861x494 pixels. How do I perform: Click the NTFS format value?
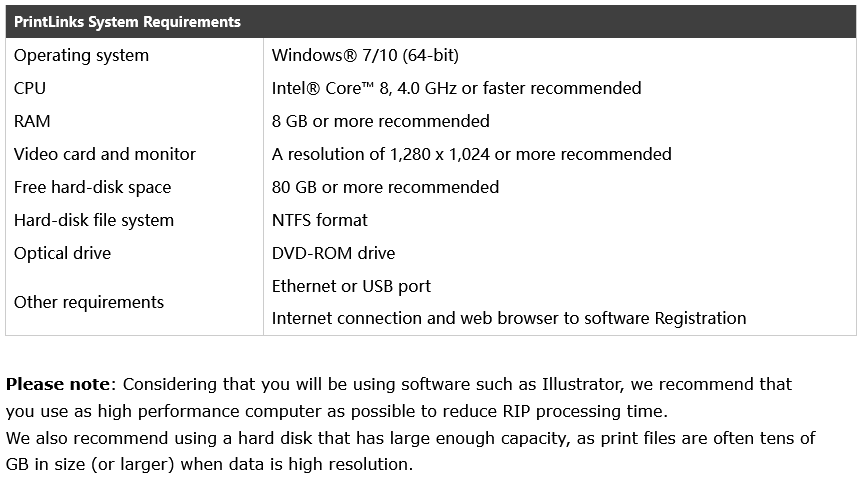pyautogui.click(x=320, y=220)
